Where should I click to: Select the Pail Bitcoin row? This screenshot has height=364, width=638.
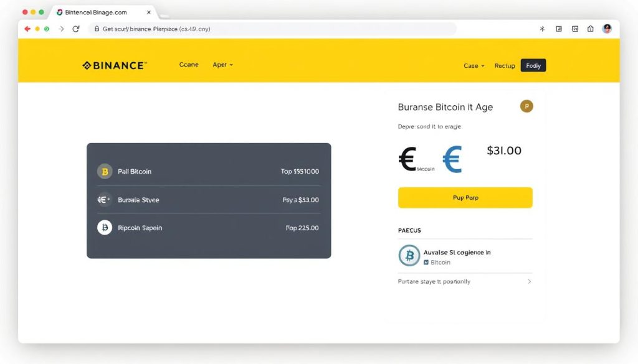[x=209, y=172]
